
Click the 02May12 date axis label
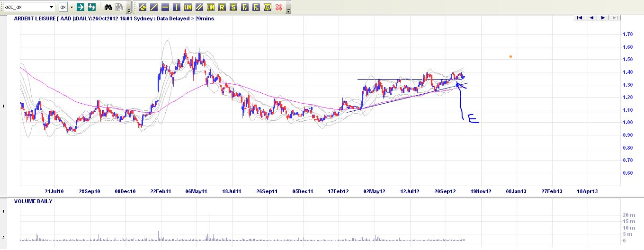coord(374,191)
